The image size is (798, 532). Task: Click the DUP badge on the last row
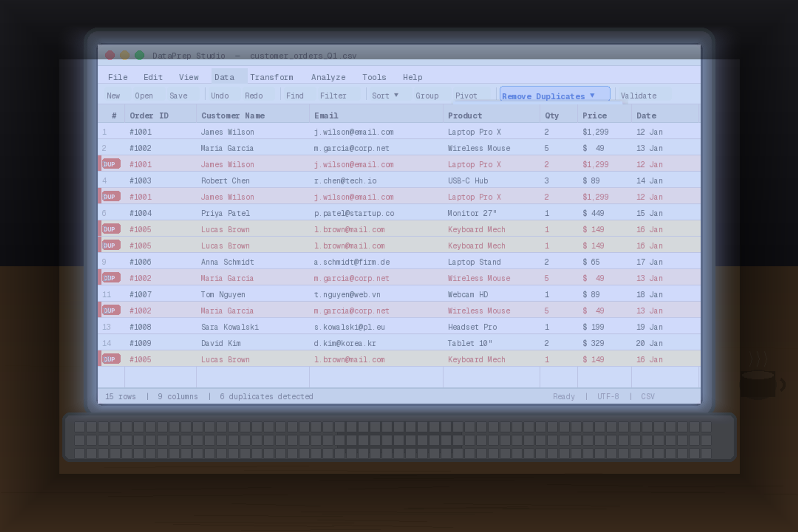point(111,359)
